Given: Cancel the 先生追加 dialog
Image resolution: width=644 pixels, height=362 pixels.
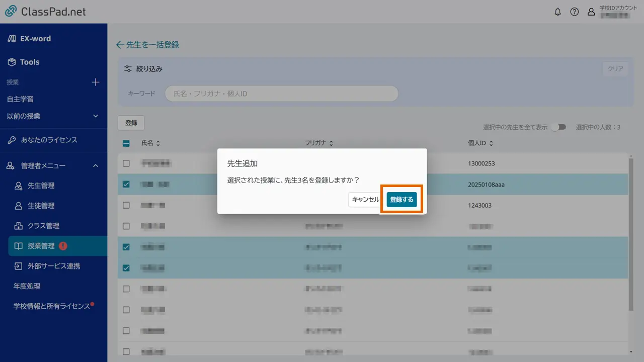Looking at the screenshot, I should pyautogui.click(x=365, y=199).
